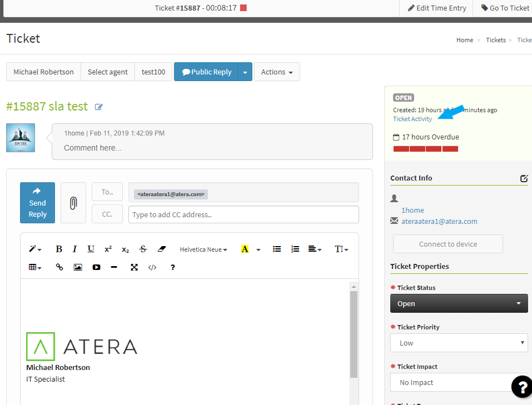The image size is (532, 405).
Task: Toggle bold formatting in the reply editor
Action: tap(58, 249)
